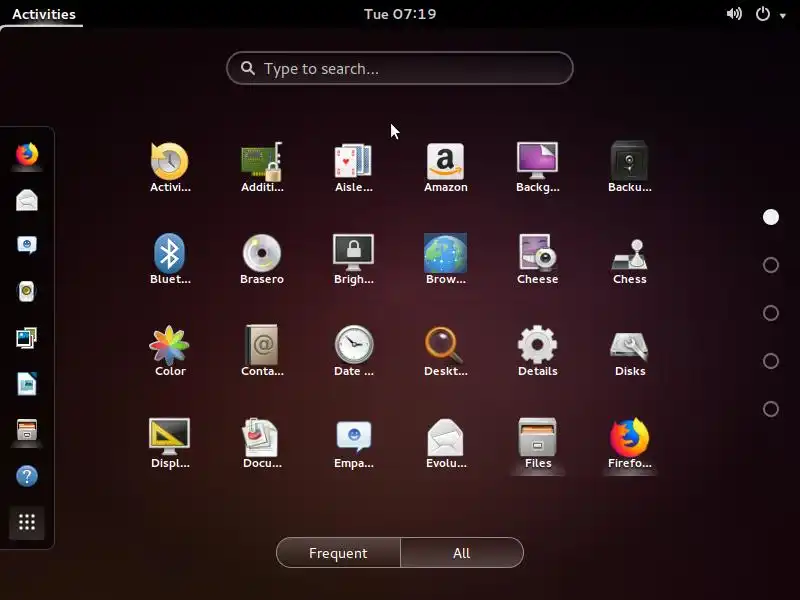Open Color settings app
Screen dimensions: 800x600
point(170,351)
